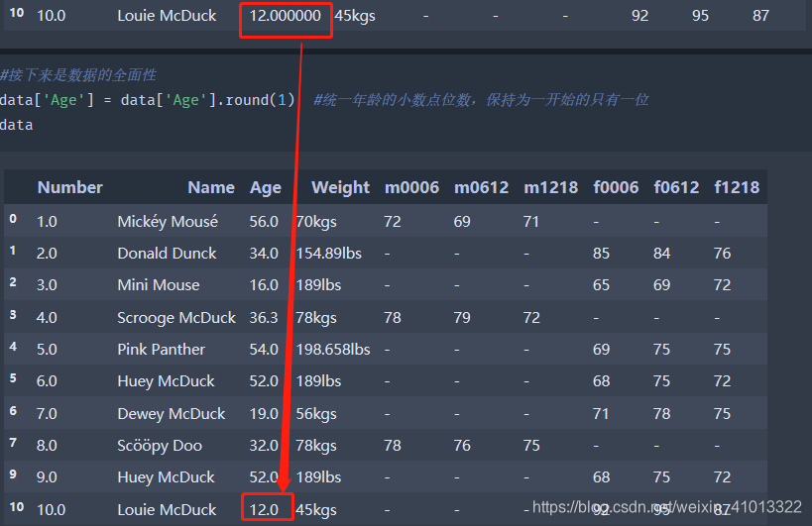Click the Number value 8.0
The image size is (812, 526).
click(47, 446)
